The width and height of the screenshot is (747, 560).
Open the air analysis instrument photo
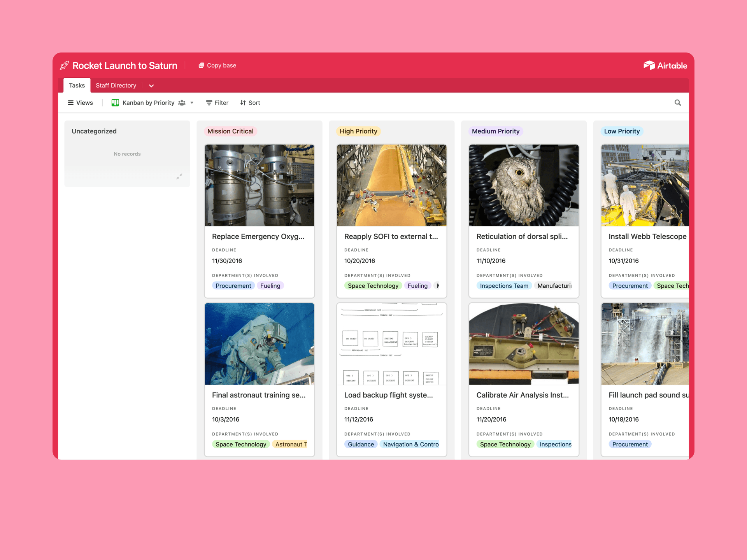pos(524,344)
